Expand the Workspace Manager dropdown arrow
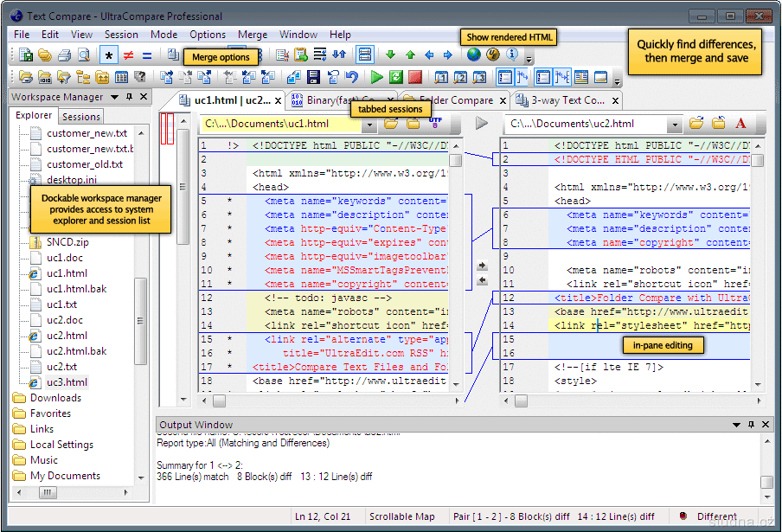Viewport: 782px width, 532px height. (114, 97)
